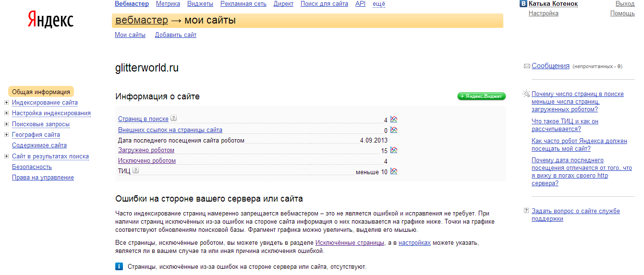This screenshot has width=644, height=275.
Task: Open chart icon for Страниц в поиске
Action: 394,120
